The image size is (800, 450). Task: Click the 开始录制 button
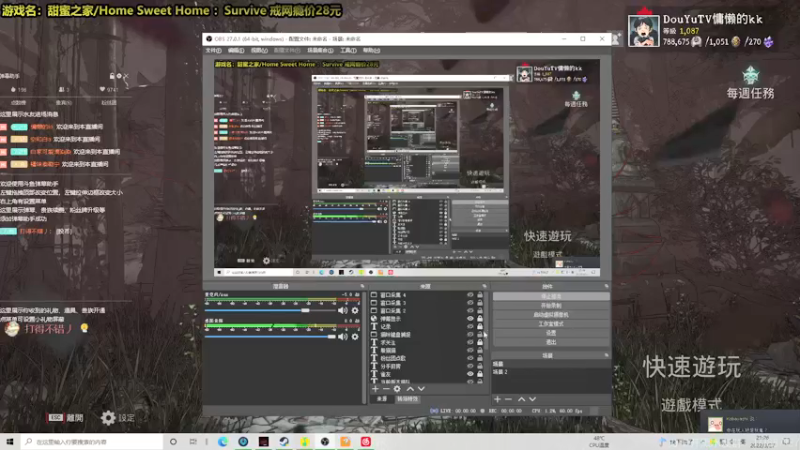coord(551,305)
